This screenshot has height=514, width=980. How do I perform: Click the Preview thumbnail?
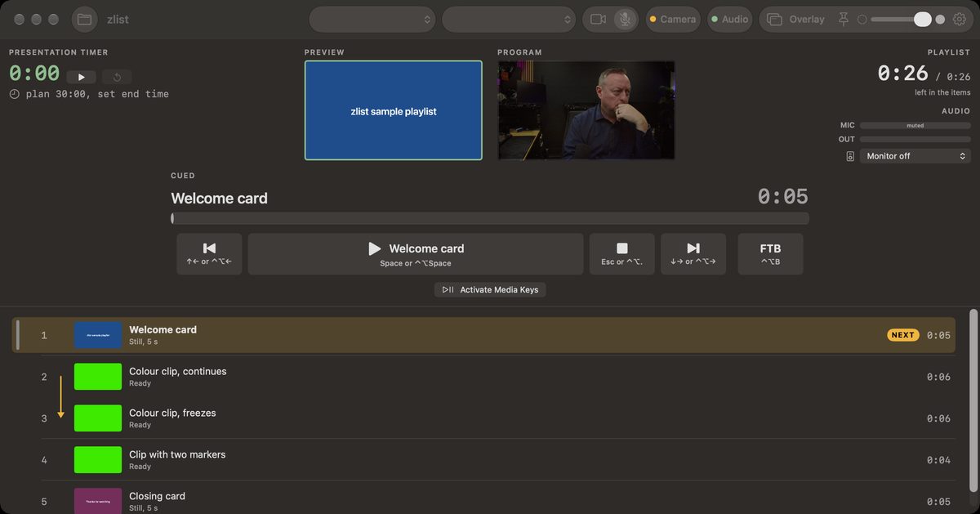click(394, 110)
